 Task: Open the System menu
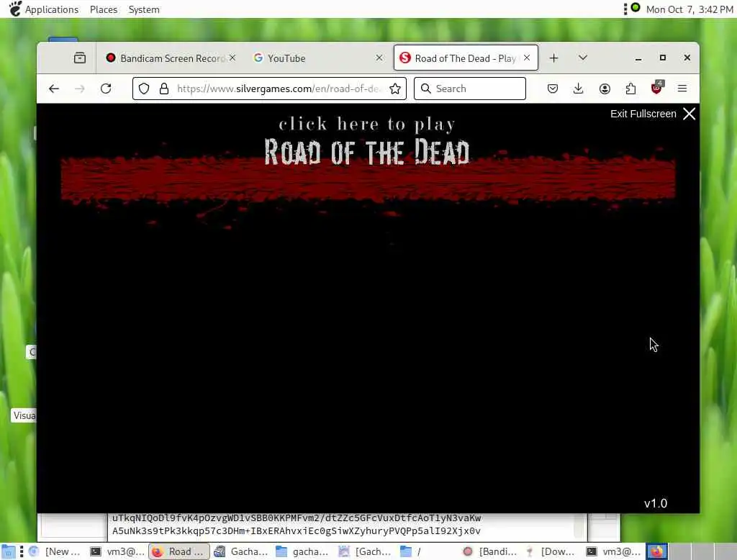tap(144, 9)
